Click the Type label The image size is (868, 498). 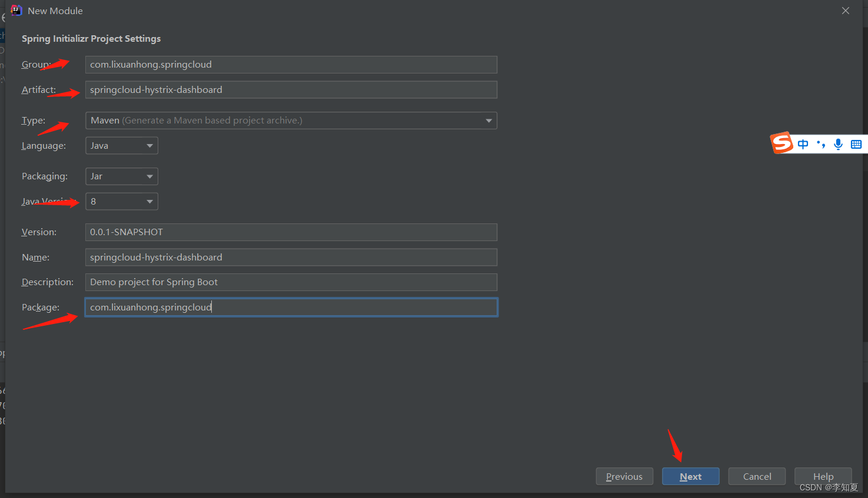click(34, 121)
